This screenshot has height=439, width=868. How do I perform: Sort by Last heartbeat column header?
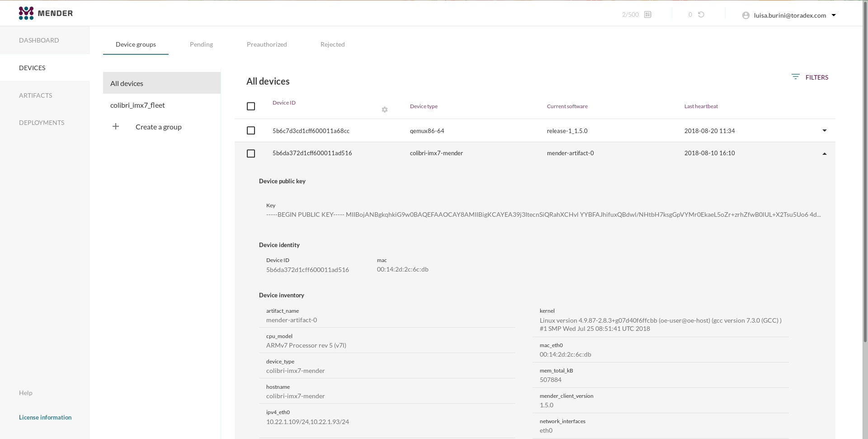click(x=701, y=106)
